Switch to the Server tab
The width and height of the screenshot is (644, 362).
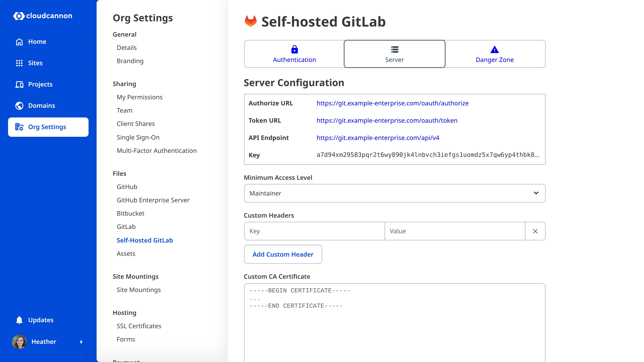(x=394, y=54)
